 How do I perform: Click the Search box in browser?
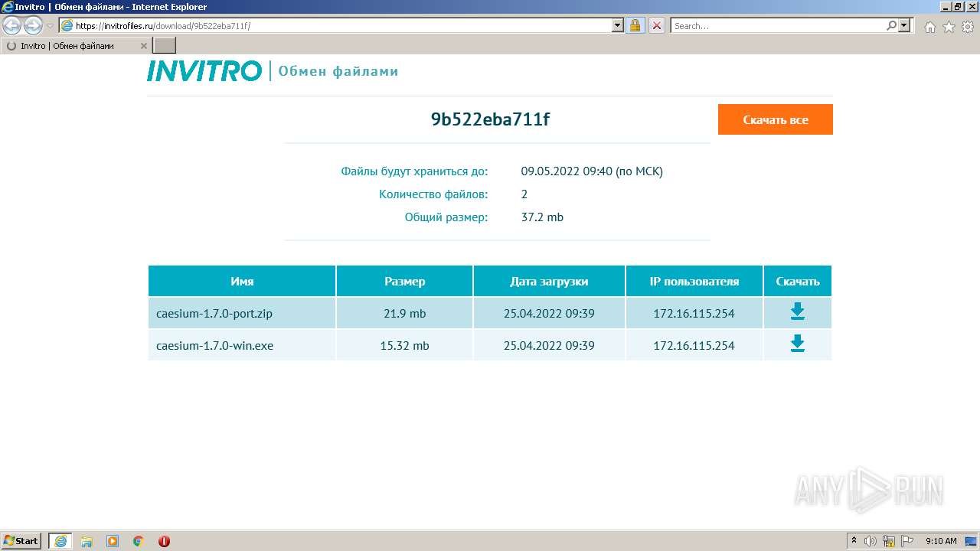tap(778, 26)
